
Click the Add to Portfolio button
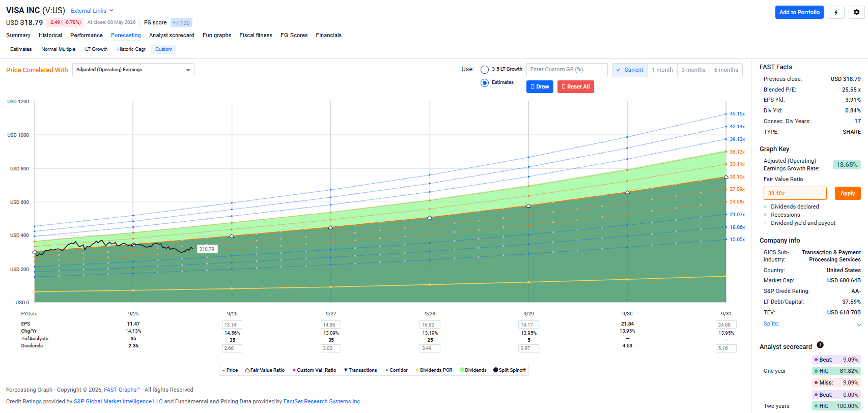click(799, 12)
